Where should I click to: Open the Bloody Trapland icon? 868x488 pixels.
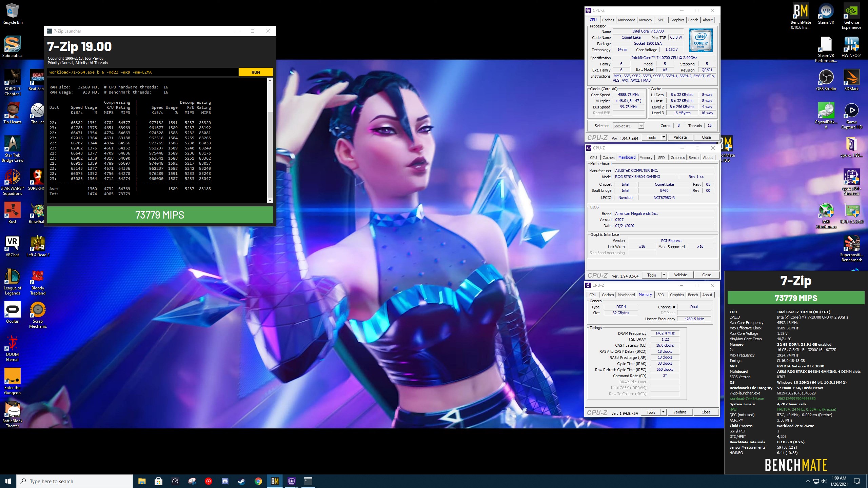click(x=38, y=282)
